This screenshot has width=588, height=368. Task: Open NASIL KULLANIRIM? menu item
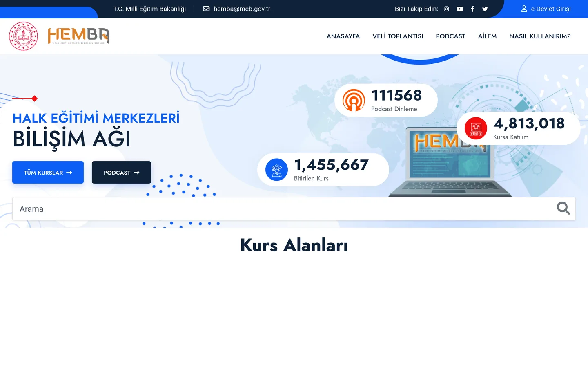click(540, 36)
